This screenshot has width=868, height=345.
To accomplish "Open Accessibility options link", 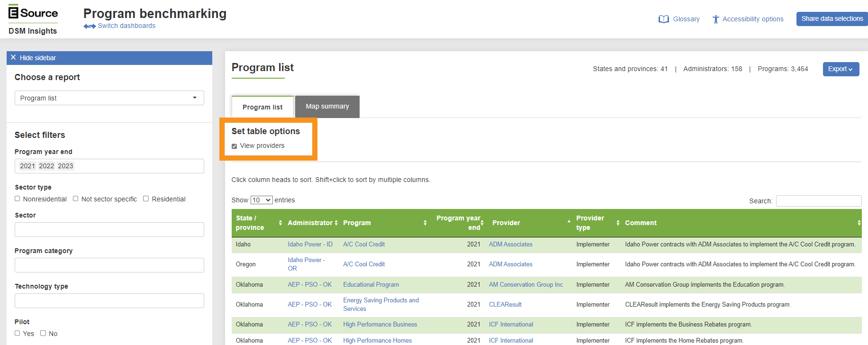I will click(753, 19).
